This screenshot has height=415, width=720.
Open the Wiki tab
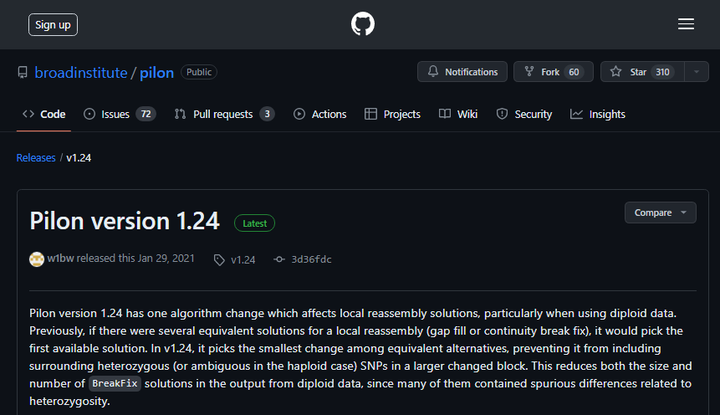click(459, 114)
